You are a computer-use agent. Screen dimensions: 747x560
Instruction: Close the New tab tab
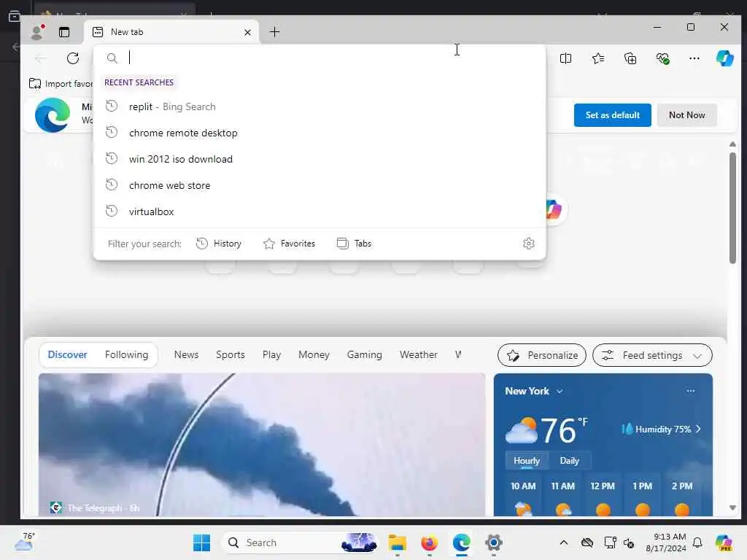click(247, 32)
